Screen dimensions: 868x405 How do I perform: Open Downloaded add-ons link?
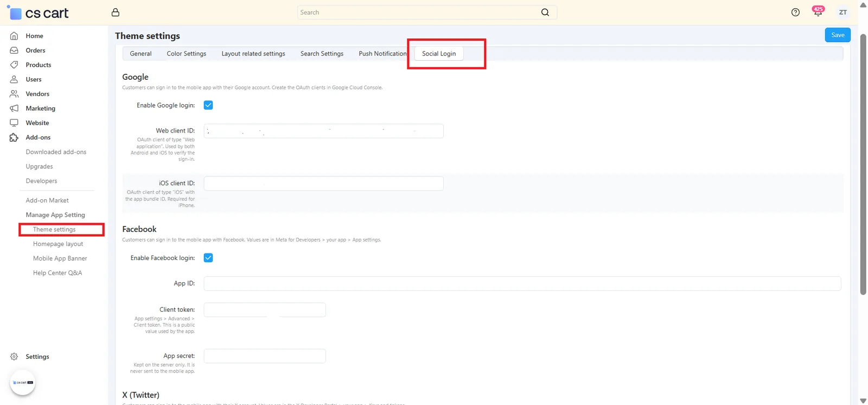[x=56, y=152]
